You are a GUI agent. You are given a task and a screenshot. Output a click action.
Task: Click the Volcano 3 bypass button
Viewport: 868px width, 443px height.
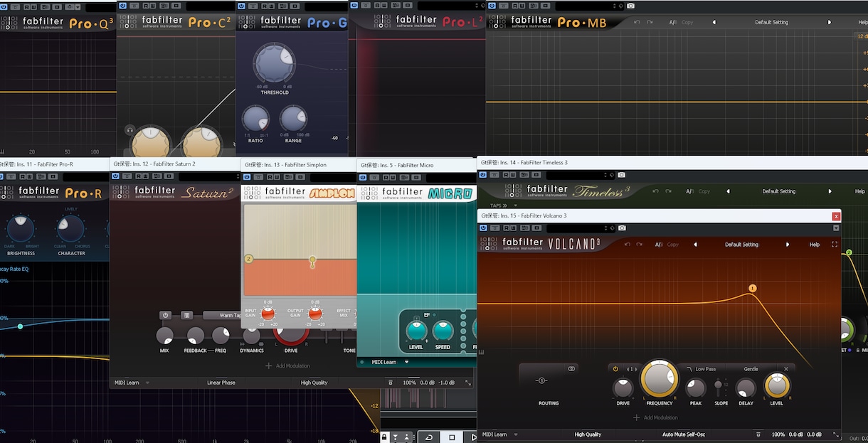[495, 228]
